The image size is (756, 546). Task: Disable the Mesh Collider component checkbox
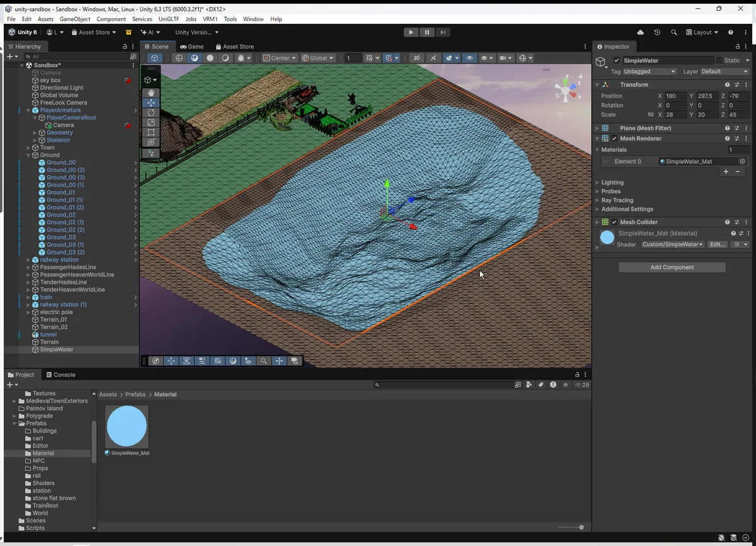point(614,222)
